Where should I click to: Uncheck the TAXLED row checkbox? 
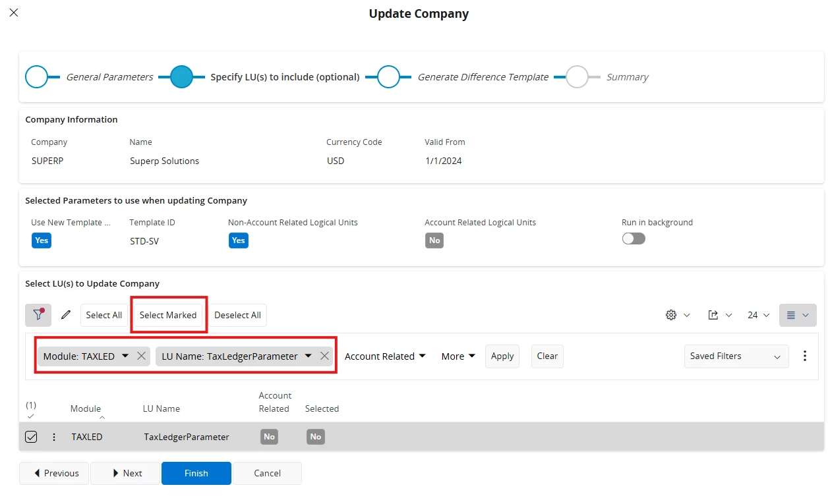coord(31,437)
